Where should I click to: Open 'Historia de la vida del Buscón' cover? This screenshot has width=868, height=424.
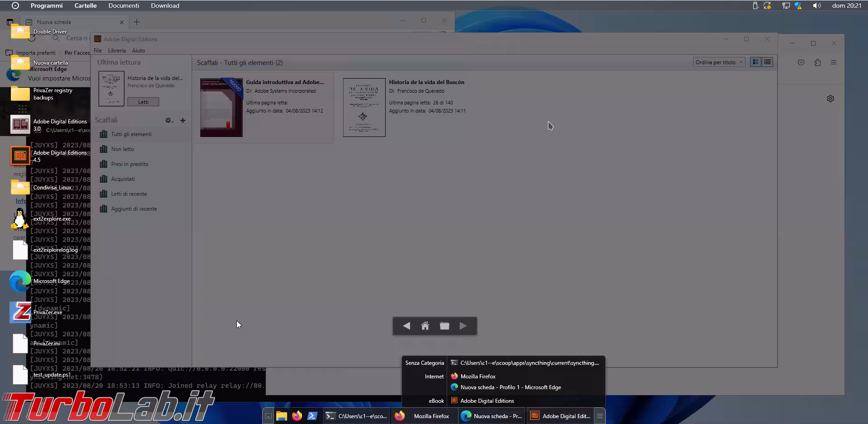pos(364,108)
